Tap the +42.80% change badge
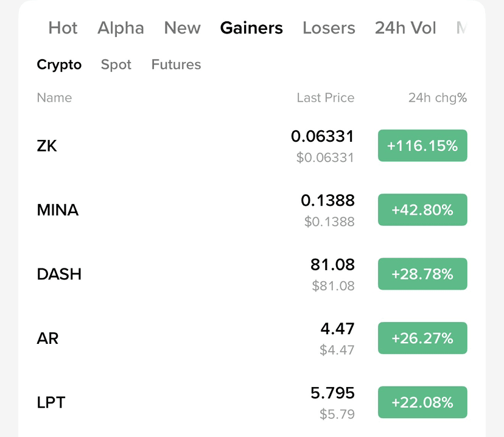 click(x=422, y=210)
